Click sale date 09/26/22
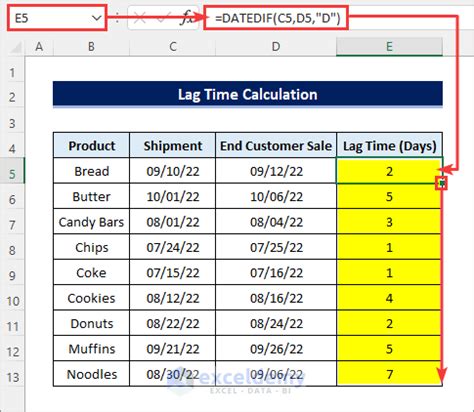 coord(276,348)
